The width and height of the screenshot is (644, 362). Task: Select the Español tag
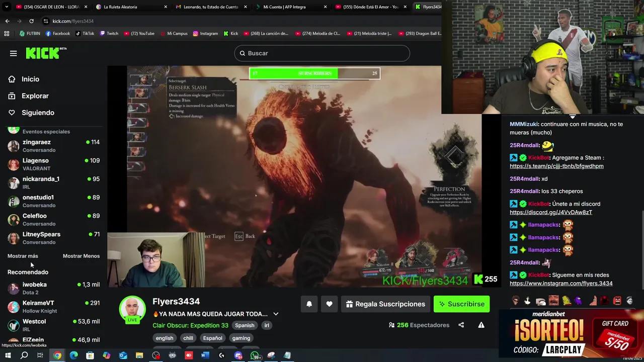[212, 338]
